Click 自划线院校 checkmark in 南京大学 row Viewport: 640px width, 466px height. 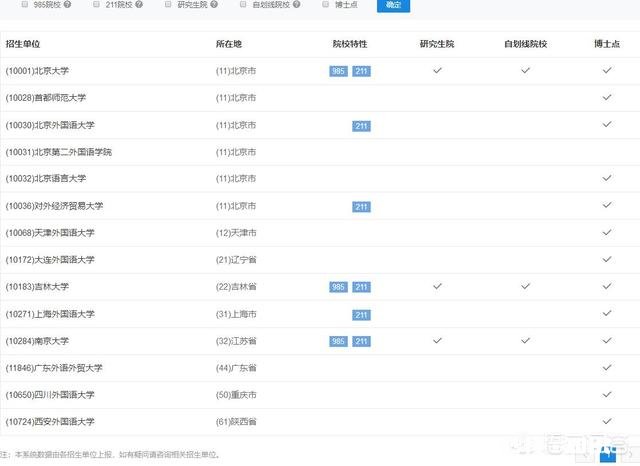click(525, 341)
